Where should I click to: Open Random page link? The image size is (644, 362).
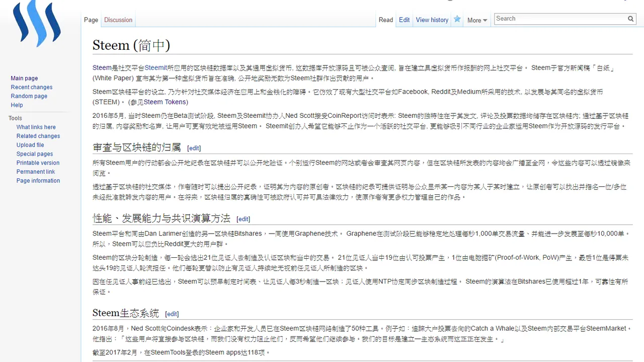(29, 96)
